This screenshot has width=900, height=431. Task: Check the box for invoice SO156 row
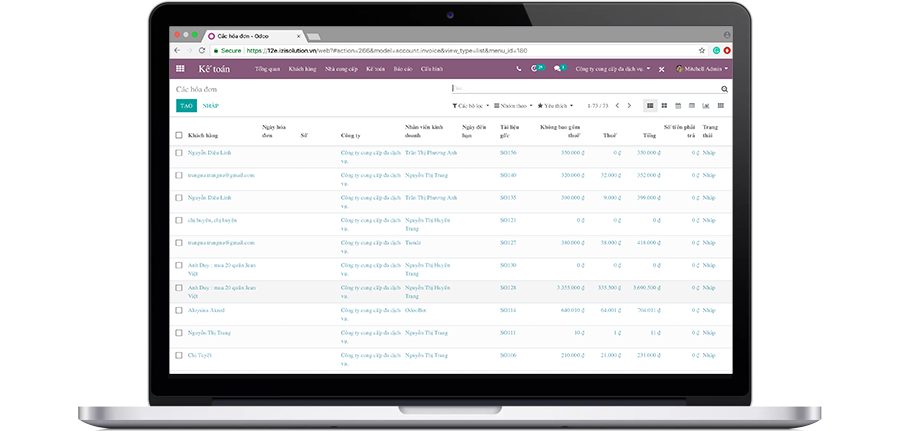point(179,153)
